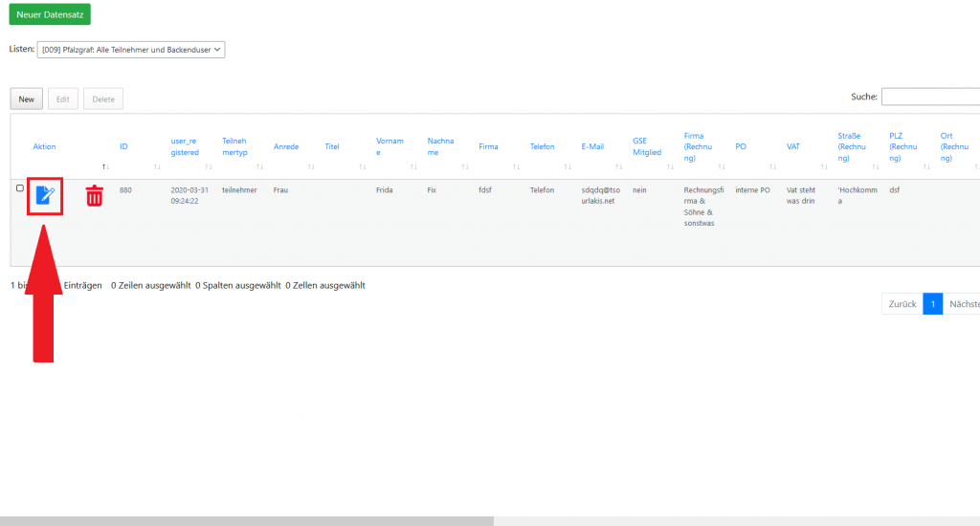
Task: Sort table by E-Mail column
Action: pos(591,146)
